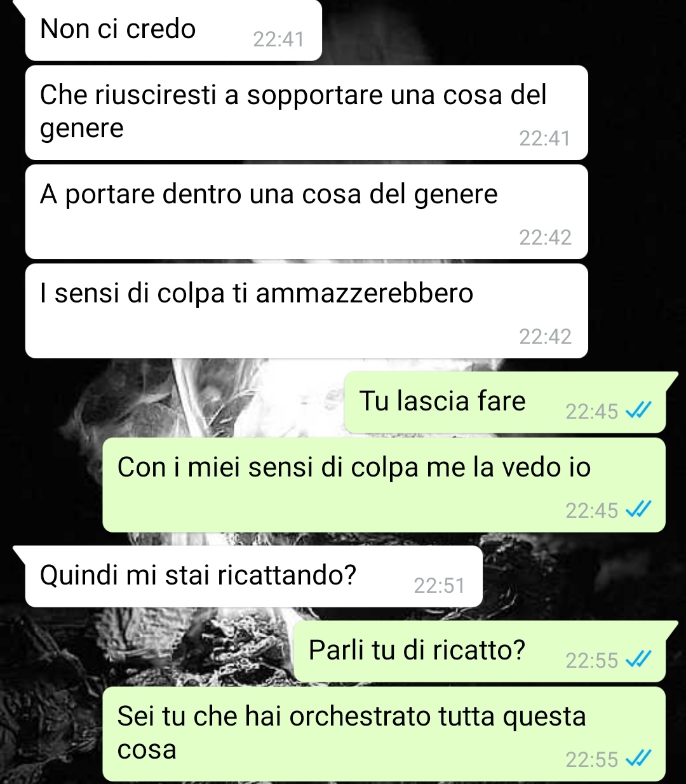This screenshot has height=784, width=686.
Task: Tap the 'Quindi mi stai ricattando?' message
Action: click(253, 576)
